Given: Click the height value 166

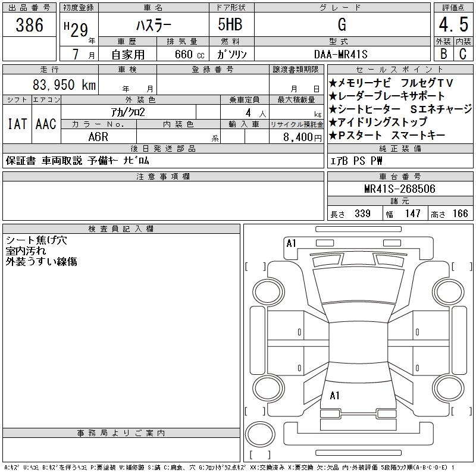Looking at the screenshot, I should (460, 214).
